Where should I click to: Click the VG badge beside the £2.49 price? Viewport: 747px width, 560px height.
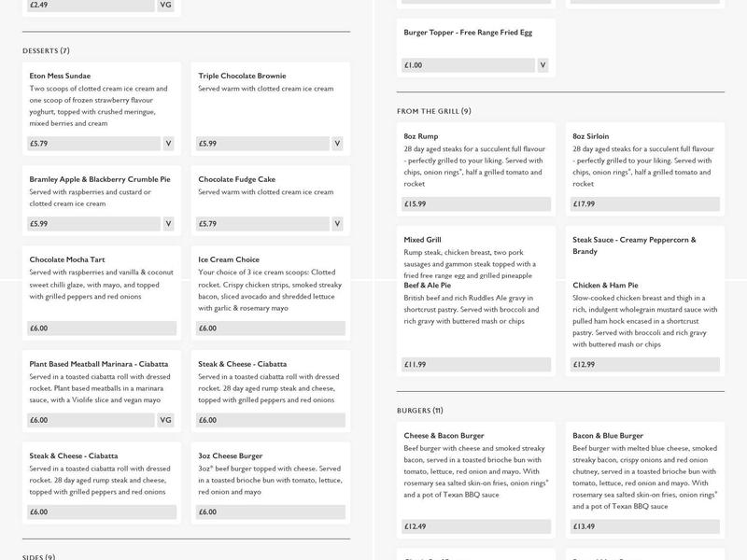166,5
